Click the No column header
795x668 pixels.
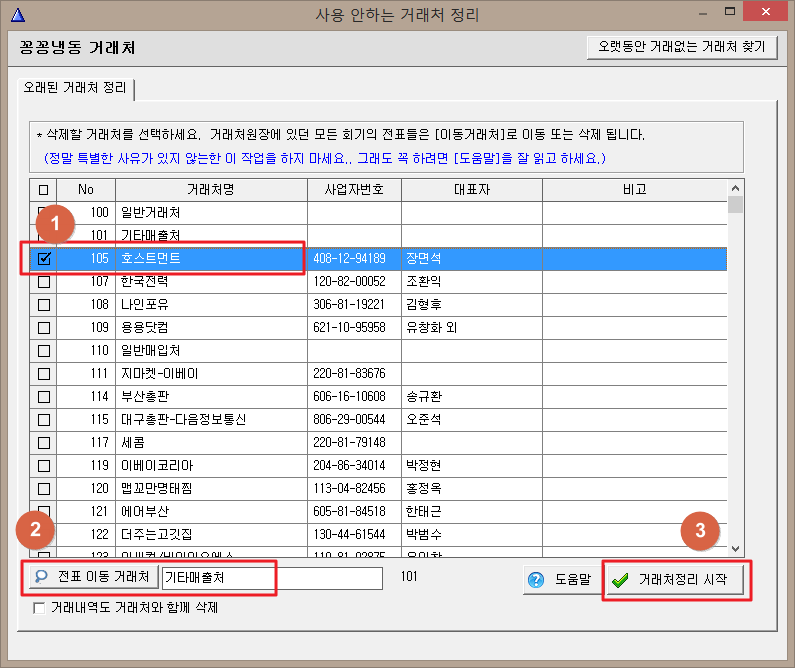(x=86, y=190)
